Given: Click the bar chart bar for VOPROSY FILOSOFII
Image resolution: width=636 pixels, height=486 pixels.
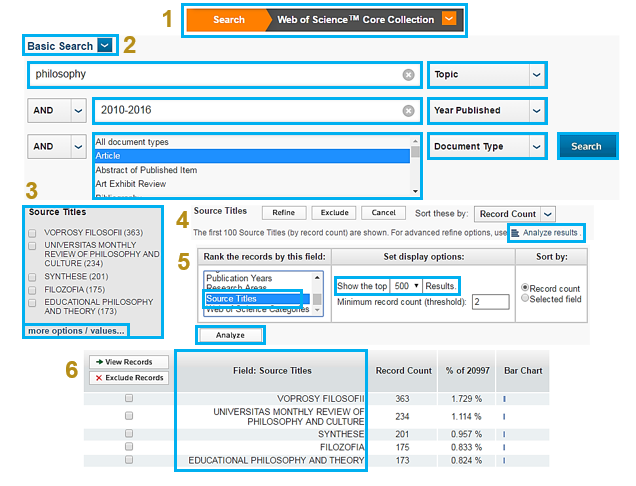Looking at the screenshot, I should click(x=504, y=399).
